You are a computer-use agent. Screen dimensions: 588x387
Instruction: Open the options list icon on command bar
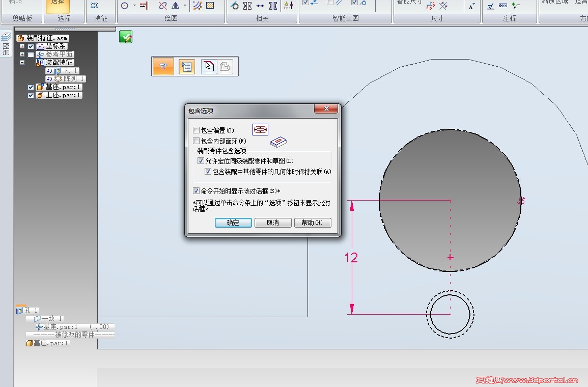[x=186, y=67]
